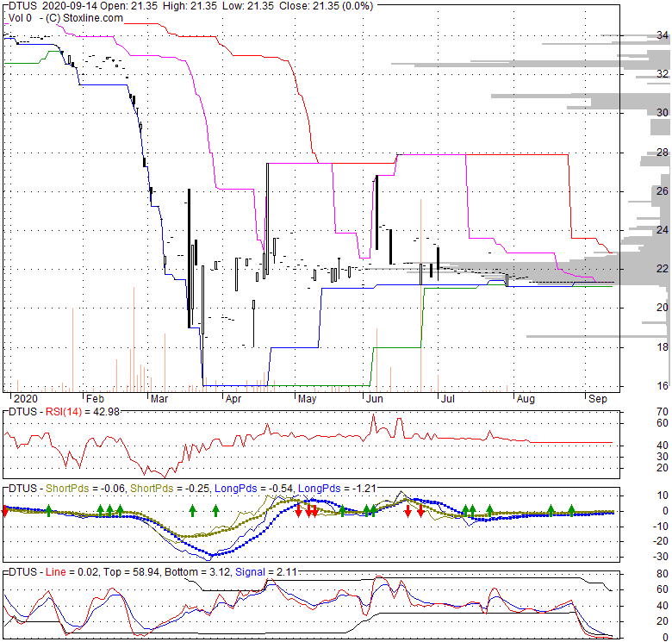Click the Bottom = 3.12 reading
The height and width of the screenshot is (642, 672).
(x=197, y=572)
